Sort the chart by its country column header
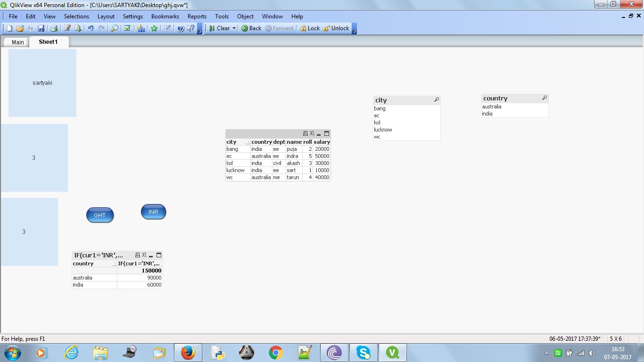644x362 pixels. 95,263
